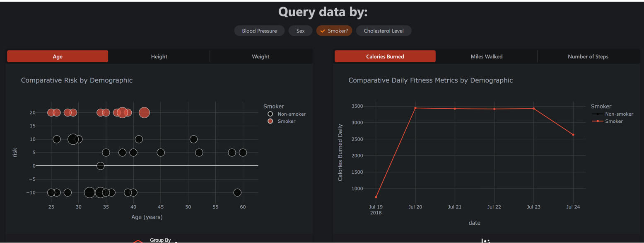Click the orange checkmark on Smoker? chip
This screenshot has width=644, height=243.
[323, 31]
